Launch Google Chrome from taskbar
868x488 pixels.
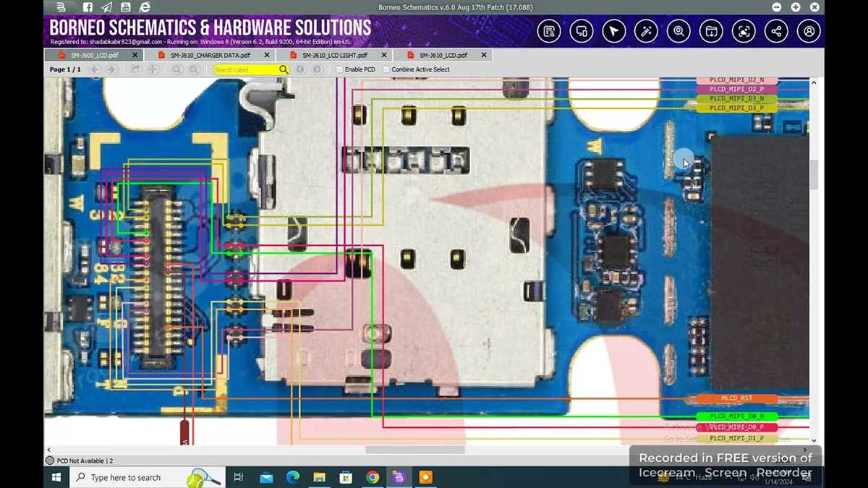(x=373, y=477)
